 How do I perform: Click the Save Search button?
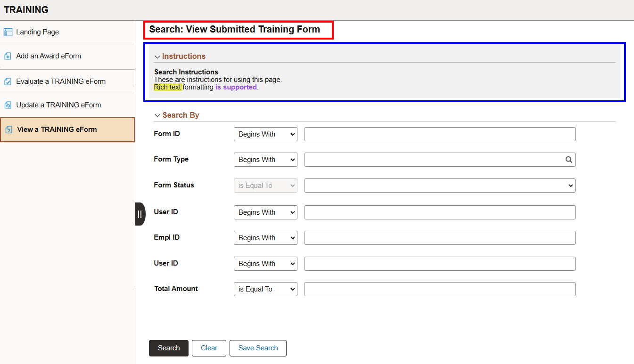pyautogui.click(x=258, y=348)
